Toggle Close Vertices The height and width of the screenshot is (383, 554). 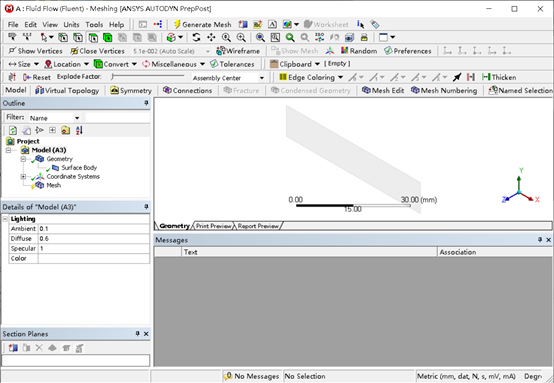coord(98,51)
